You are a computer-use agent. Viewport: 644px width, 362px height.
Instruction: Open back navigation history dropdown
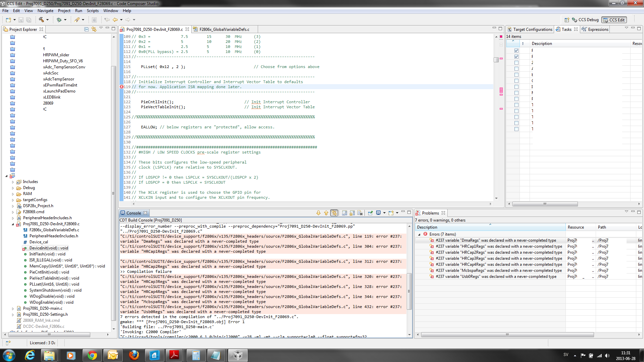click(x=121, y=20)
